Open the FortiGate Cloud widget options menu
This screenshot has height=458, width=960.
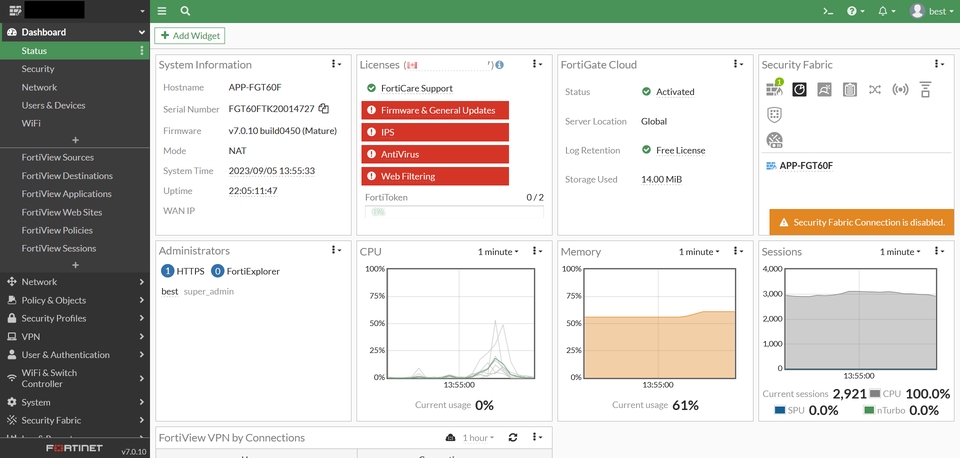click(738, 64)
